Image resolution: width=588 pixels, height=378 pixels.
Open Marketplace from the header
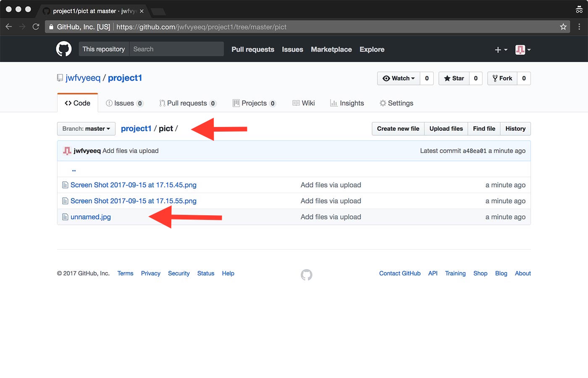pos(331,49)
